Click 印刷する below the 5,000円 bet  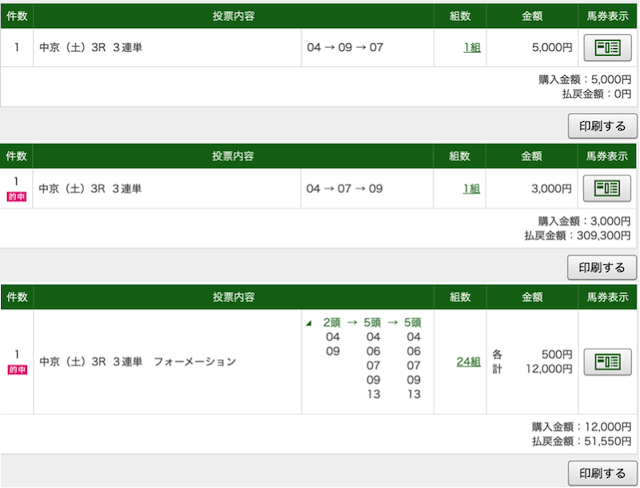[602, 126]
